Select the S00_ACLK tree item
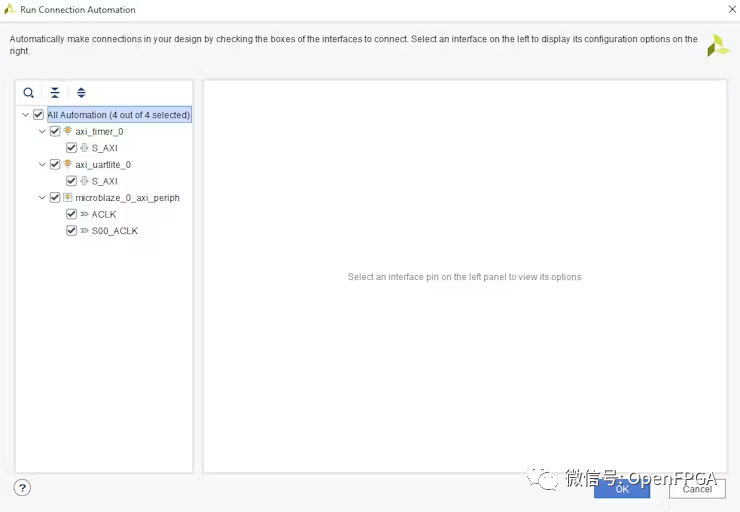 click(114, 231)
